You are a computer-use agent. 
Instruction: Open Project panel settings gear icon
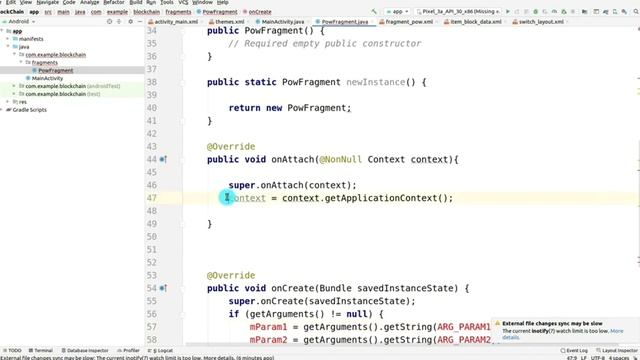[130, 22]
